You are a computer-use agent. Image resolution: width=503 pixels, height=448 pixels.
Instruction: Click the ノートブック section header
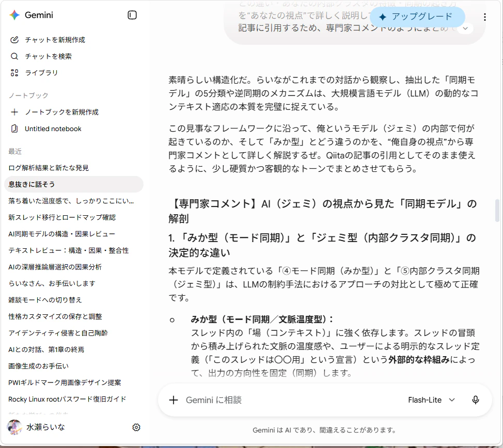28,95
